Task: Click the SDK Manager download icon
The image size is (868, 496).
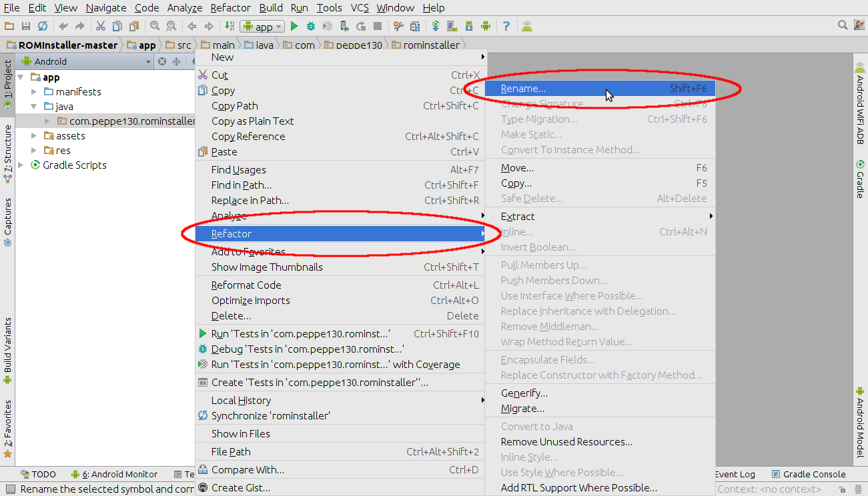Action: (x=469, y=26)
